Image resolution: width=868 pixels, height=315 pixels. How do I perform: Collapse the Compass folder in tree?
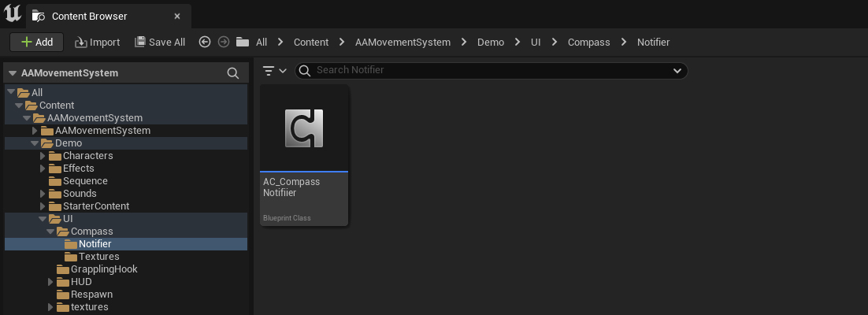coord(50,232)
